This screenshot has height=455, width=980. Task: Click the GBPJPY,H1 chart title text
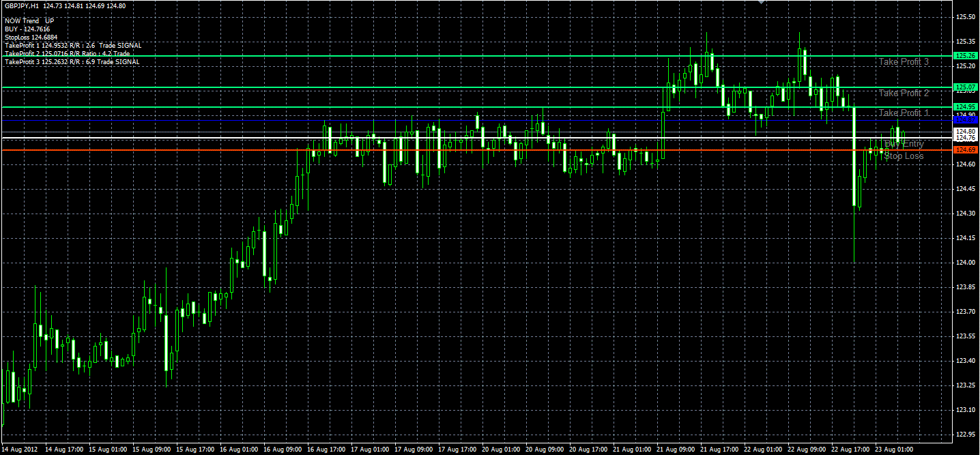[22, 6]
